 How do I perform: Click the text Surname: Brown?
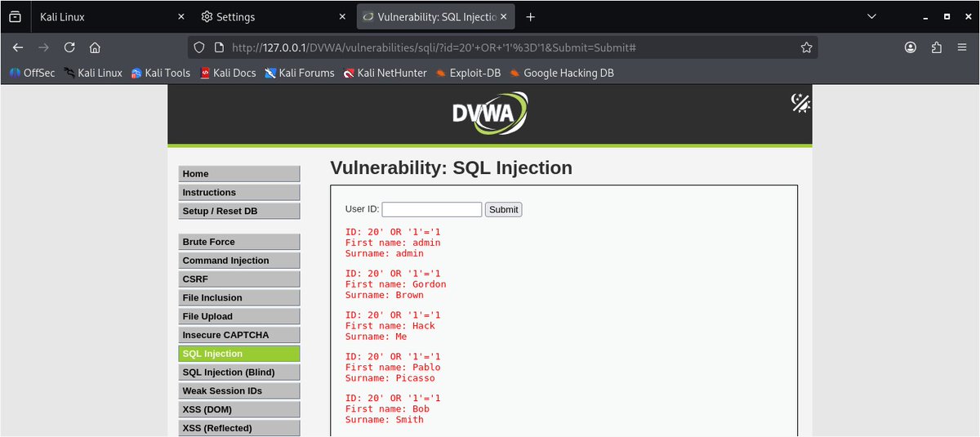pyautogui.click(x=385, y=295)
